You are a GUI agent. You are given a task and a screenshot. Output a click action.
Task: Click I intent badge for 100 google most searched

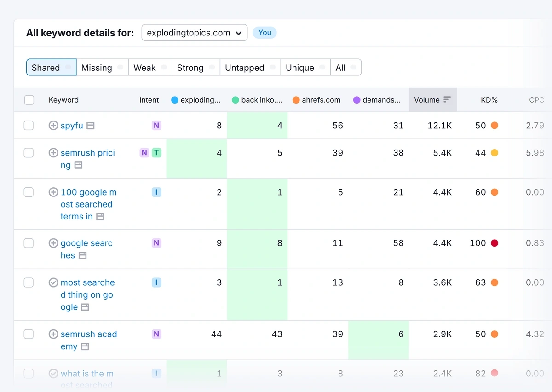pyautogui.click(x=156, y=192)
